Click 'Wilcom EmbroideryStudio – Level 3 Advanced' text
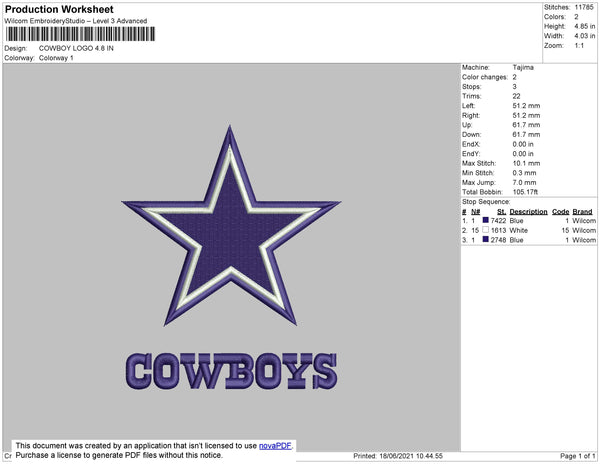600x464 pixels. [76, 21]
